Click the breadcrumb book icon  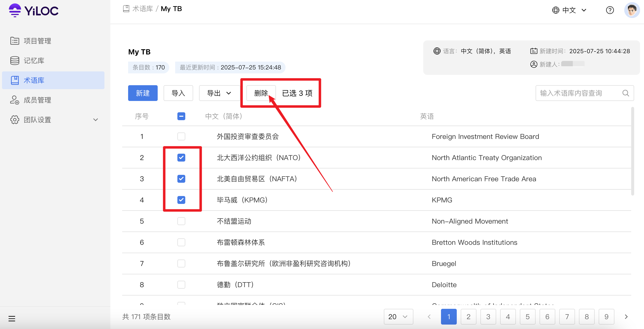126,9
